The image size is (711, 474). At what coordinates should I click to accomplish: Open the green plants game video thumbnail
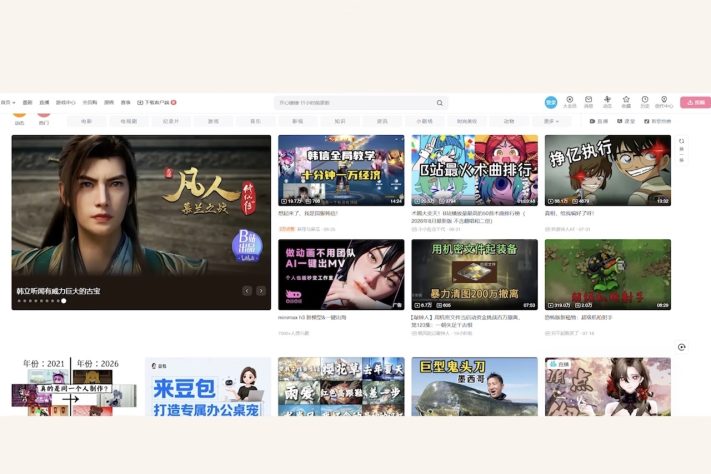point(608,274)
